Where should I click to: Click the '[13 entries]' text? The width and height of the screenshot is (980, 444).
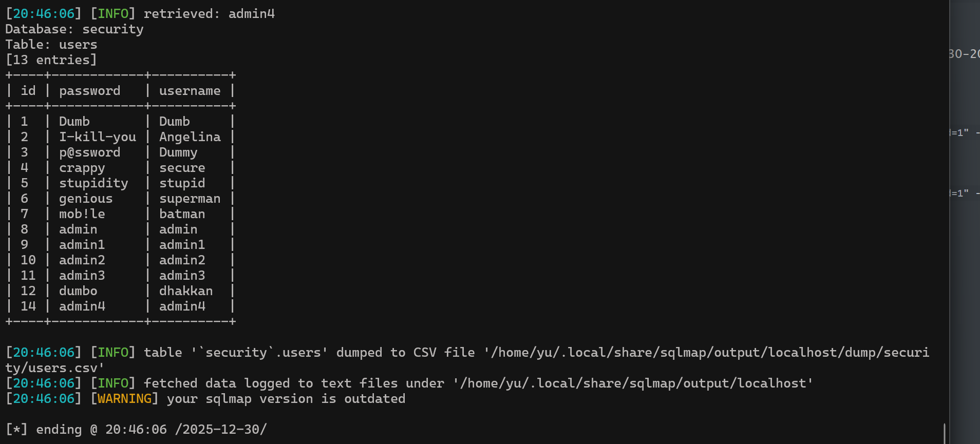tap(51, 60)
